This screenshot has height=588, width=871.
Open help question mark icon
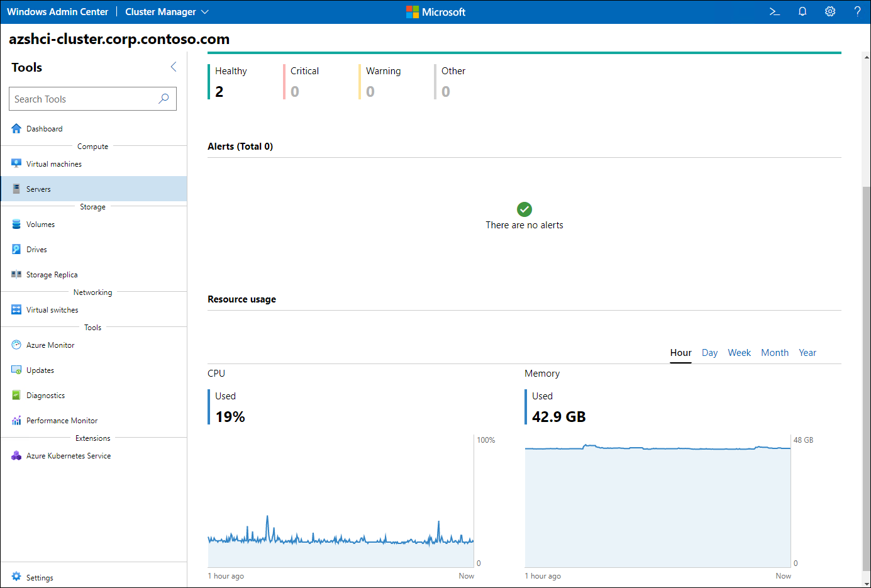(857, 12)
